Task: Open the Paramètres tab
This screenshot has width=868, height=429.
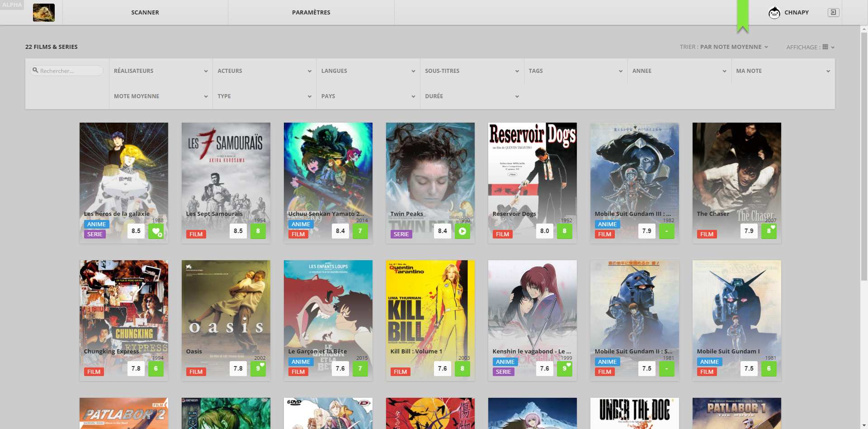Action: [311, 13]
